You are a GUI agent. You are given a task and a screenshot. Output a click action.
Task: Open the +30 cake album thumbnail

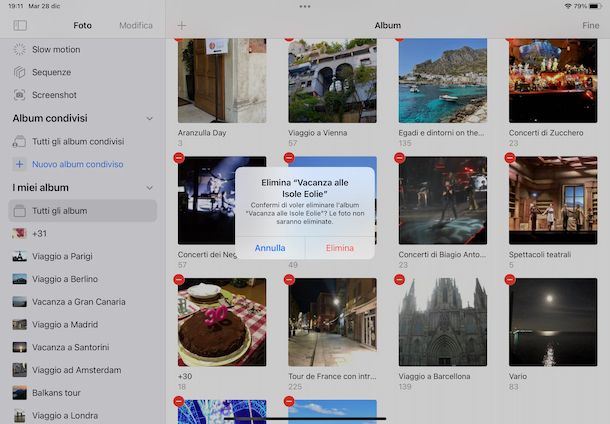pyautogui.click(x=222, y=322)
